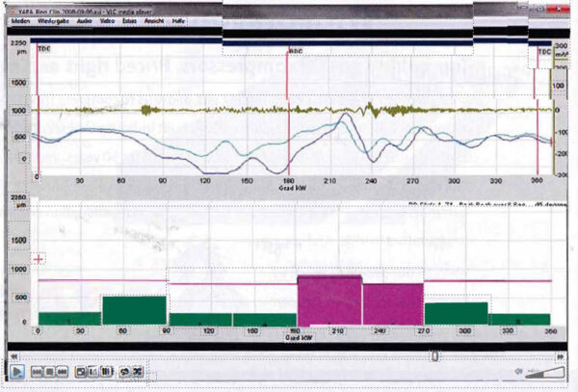Enable shuffle random playback
The image size is (578, 392).
point(138,371)
